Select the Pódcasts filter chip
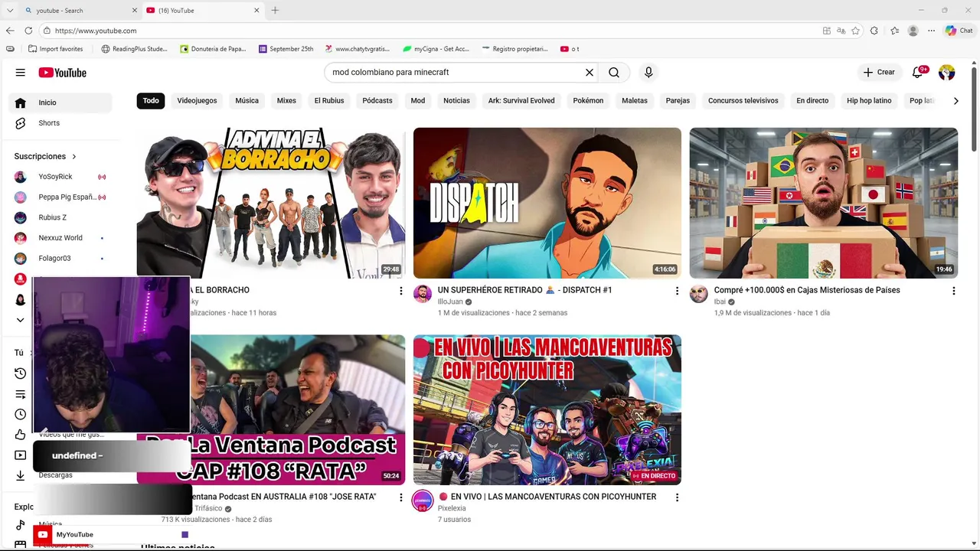This screenshot has width=980, height=551. pos(377,101)
